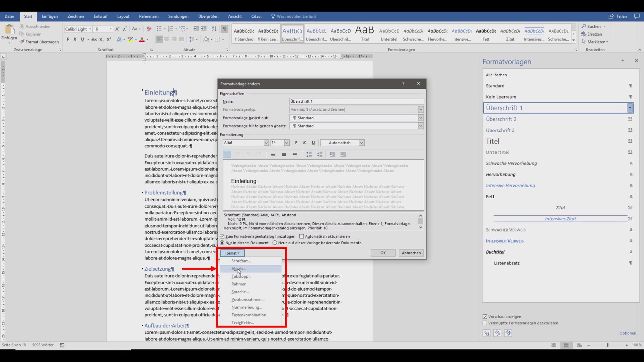Click the Abbrechen button
Viewport: 644px width, 362px height.
tap(411, 253)
